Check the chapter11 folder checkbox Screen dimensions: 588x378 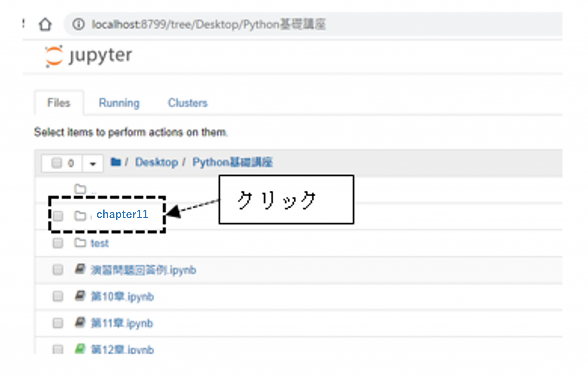tap(58, 216)
